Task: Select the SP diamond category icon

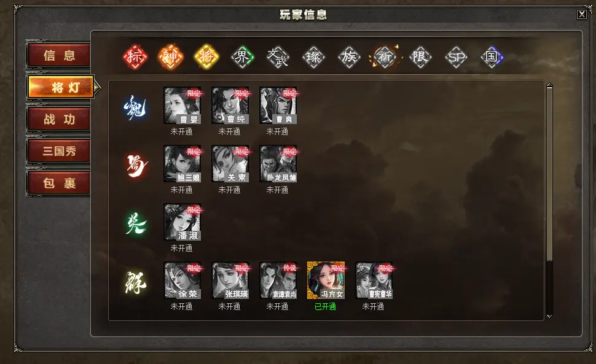Action: (x=456, y=57)
